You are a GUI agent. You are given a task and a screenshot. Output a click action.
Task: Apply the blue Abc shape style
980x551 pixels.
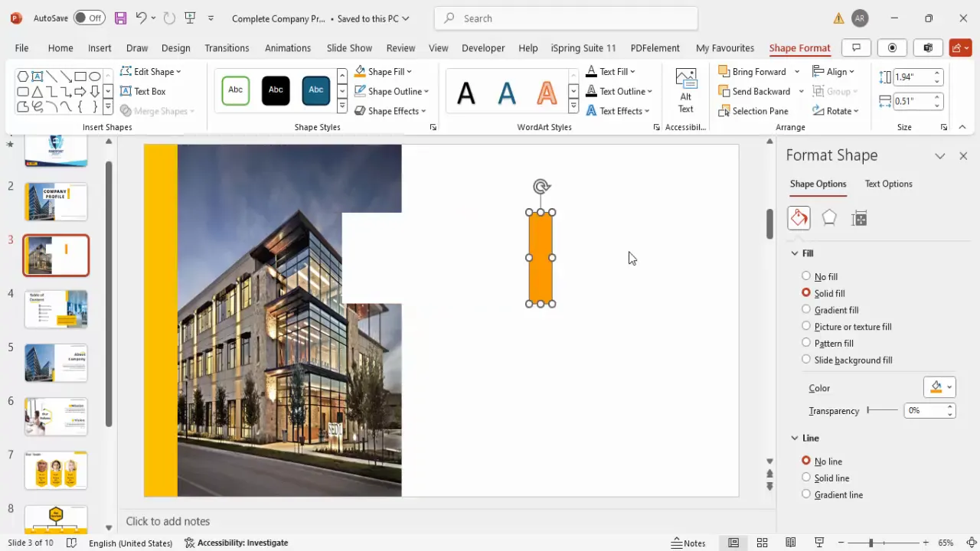316,90
